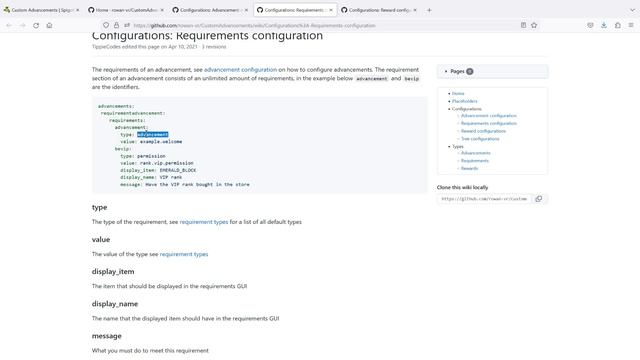The height and width of the screenshot is (360, 640).
Task: Collapse the Pages section toggle
Action: (x=446, y=71)
